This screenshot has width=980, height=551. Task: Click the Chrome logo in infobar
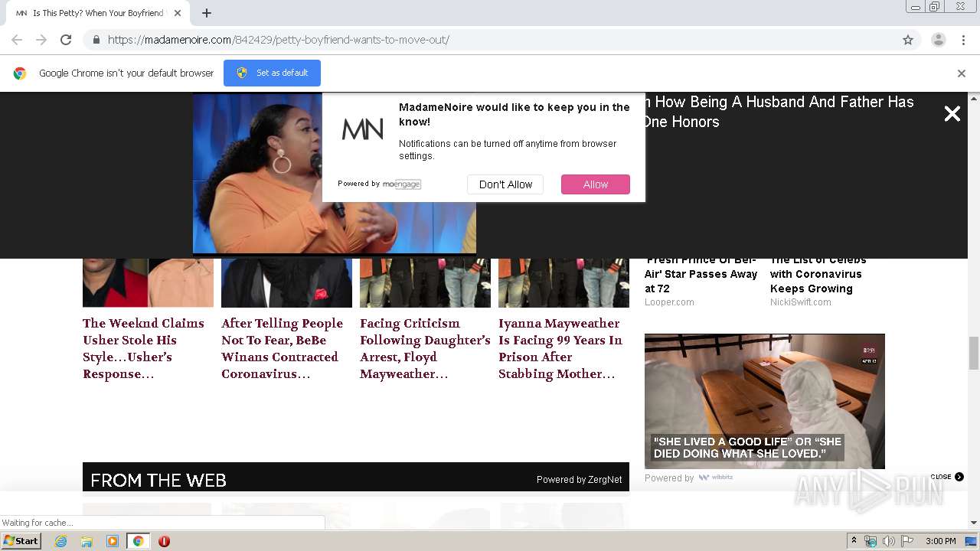[x=20, y=73]
